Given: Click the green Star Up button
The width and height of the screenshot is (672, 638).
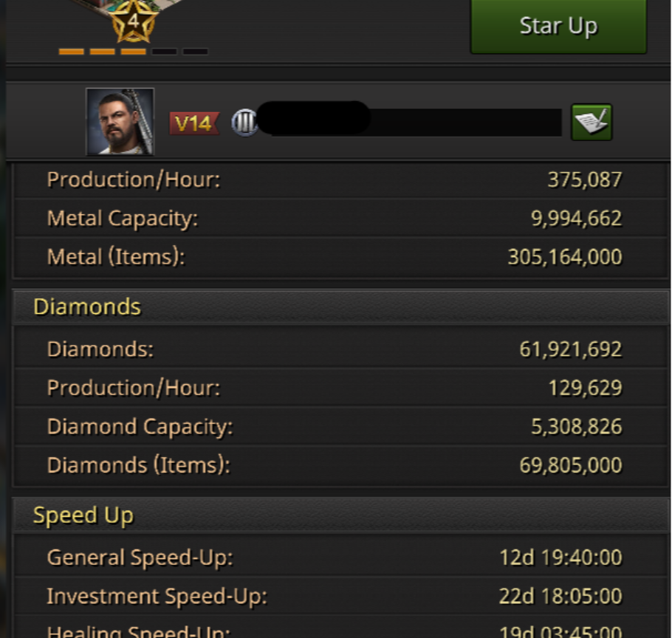Looking at the screenshot, I should 558,27.
